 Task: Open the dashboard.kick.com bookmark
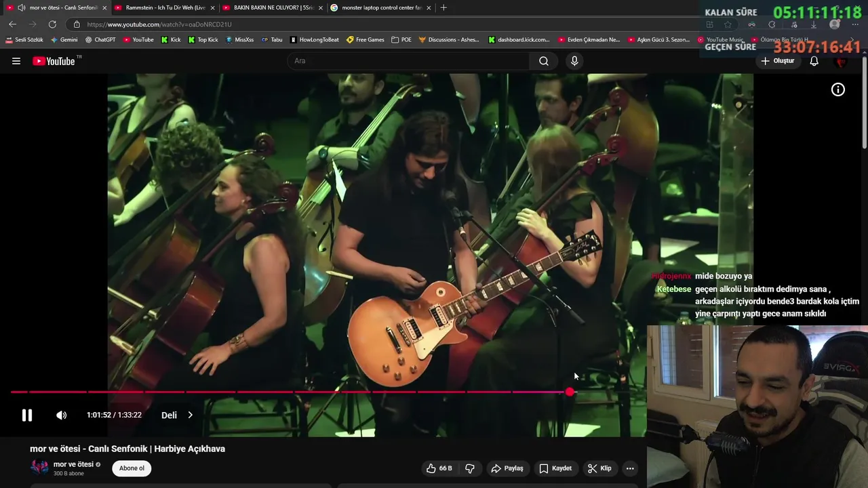point(519,40)
